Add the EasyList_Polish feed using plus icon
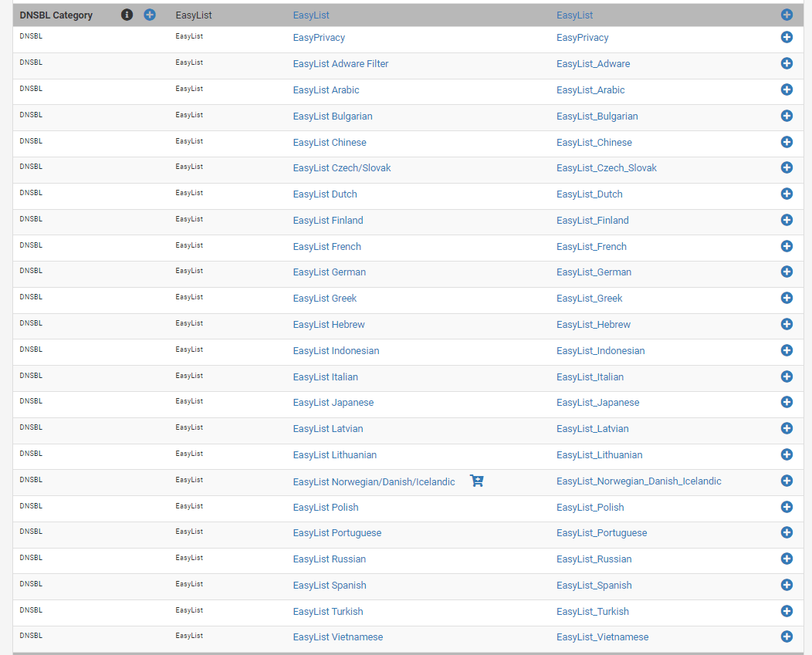Image resolution: width=812 pixels, height=655 pixels. tap(787, 507)
